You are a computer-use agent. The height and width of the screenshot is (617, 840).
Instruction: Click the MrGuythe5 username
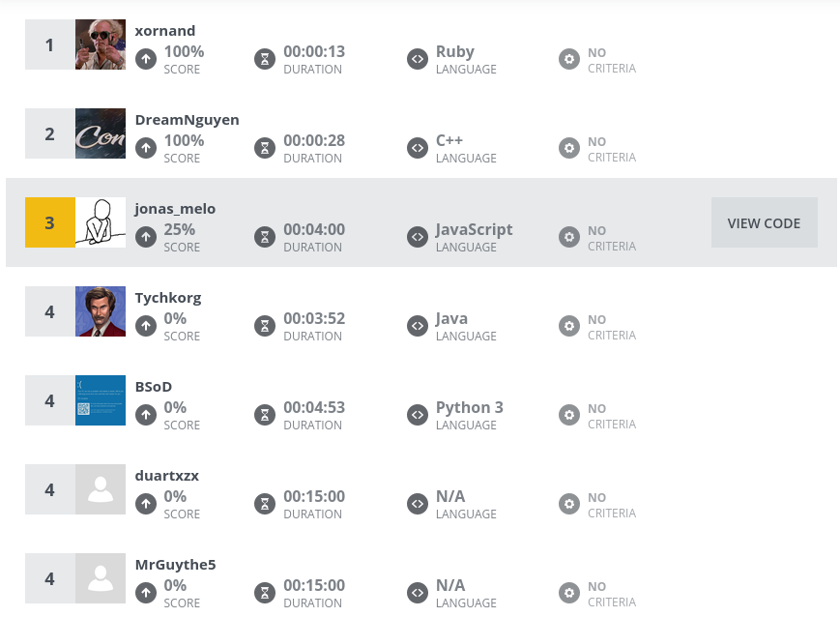(175, 565)
